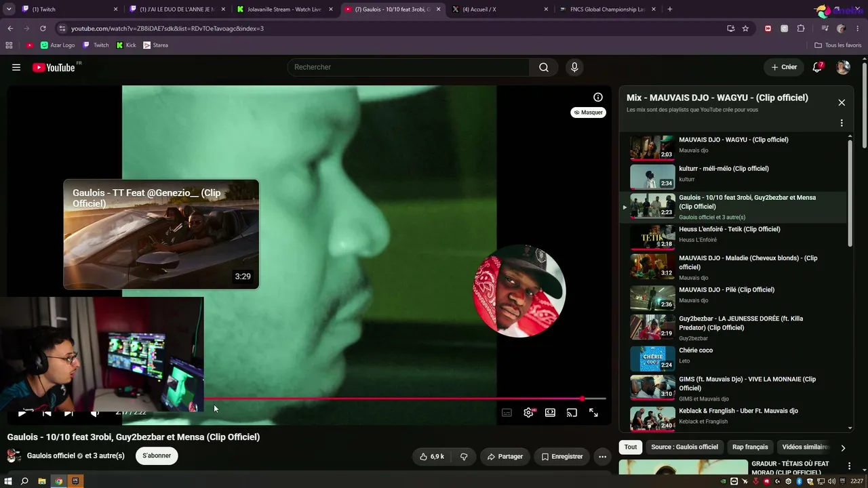Image resolution: width=868 pixels, height=488 pixels.
Task: Open the tab search dropdown
Action: click(x=9, y=9)
